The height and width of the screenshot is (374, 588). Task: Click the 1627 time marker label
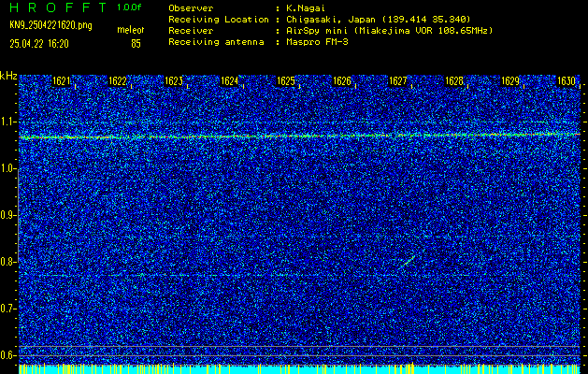pyautogui.click(x=398, y=81)
